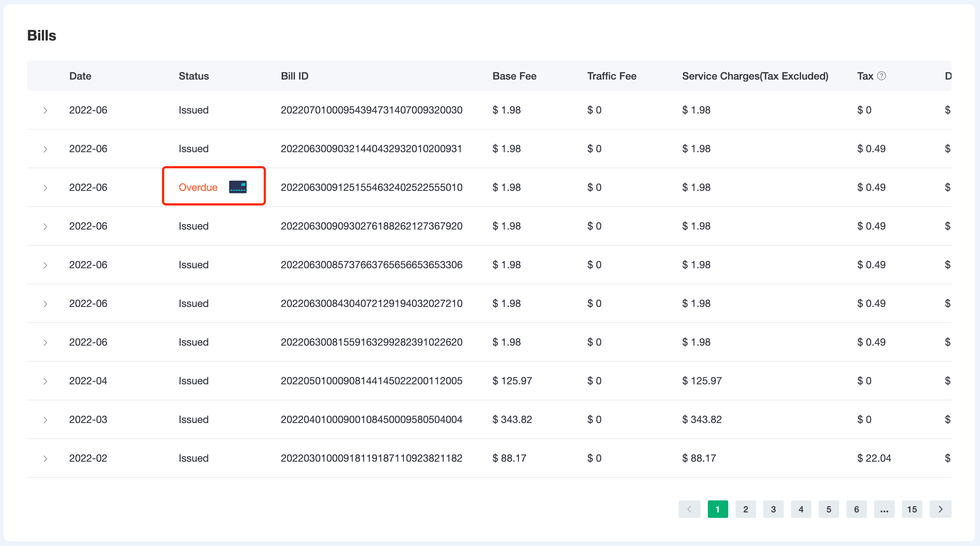980x546 pixels.
Task: Expand the 2022-02 bill row
Action: coord(45,458)
